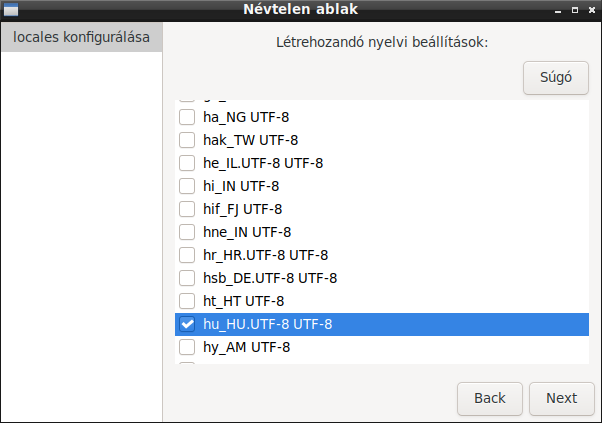Tick the hr_HR.UTF-8 locale checkbox

click(187, 255)
